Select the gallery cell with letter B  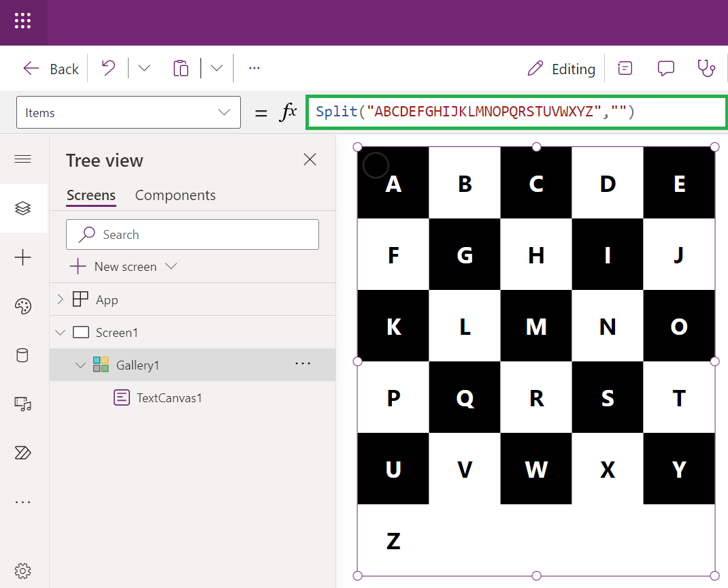pyautogui.click(x=465, y=182)
